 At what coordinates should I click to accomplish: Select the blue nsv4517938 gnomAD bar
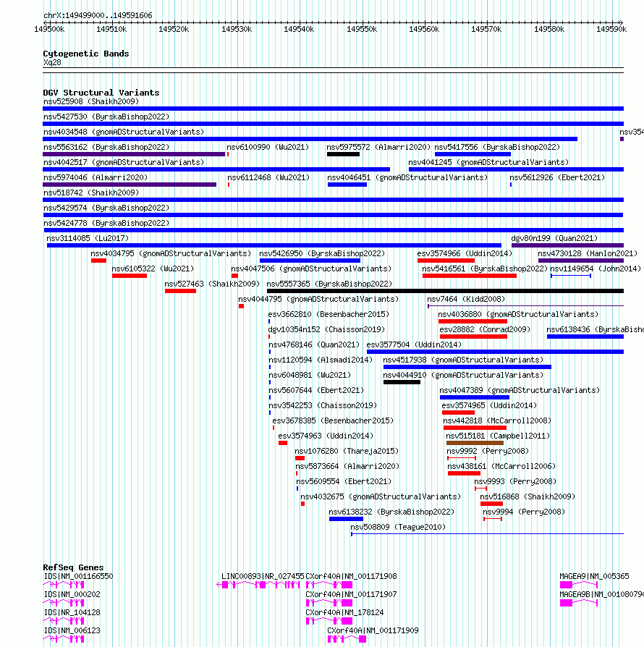point(467,367)
